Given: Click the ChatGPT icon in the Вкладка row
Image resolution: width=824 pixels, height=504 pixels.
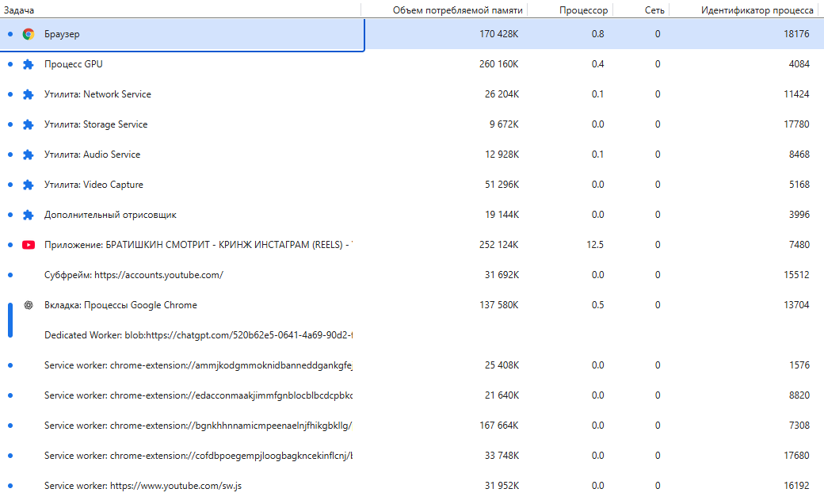Looking at the screenshot, I should coord(29,305).
